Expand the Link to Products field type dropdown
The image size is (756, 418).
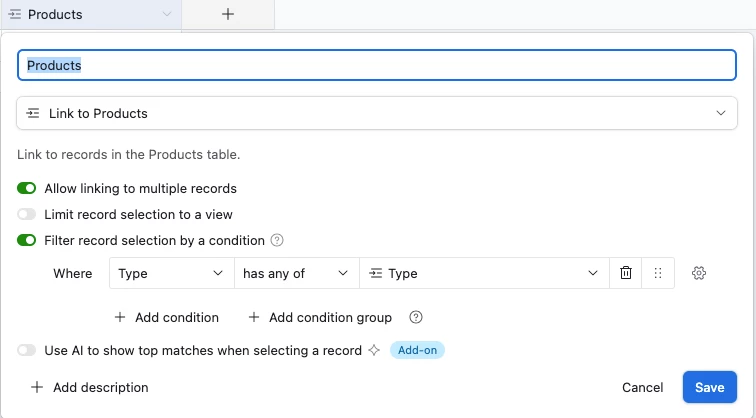click(377, 113)
